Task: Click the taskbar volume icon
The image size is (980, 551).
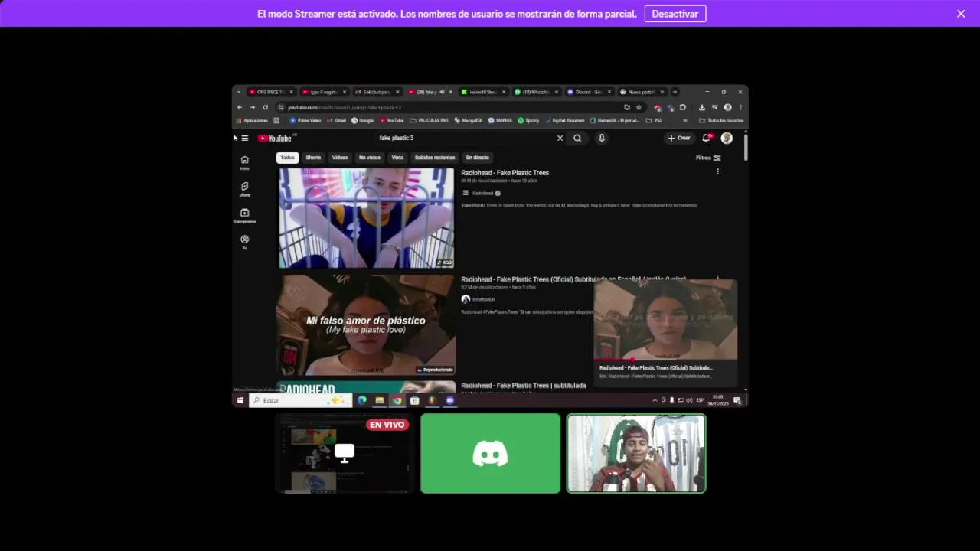Action: [689, 400]
